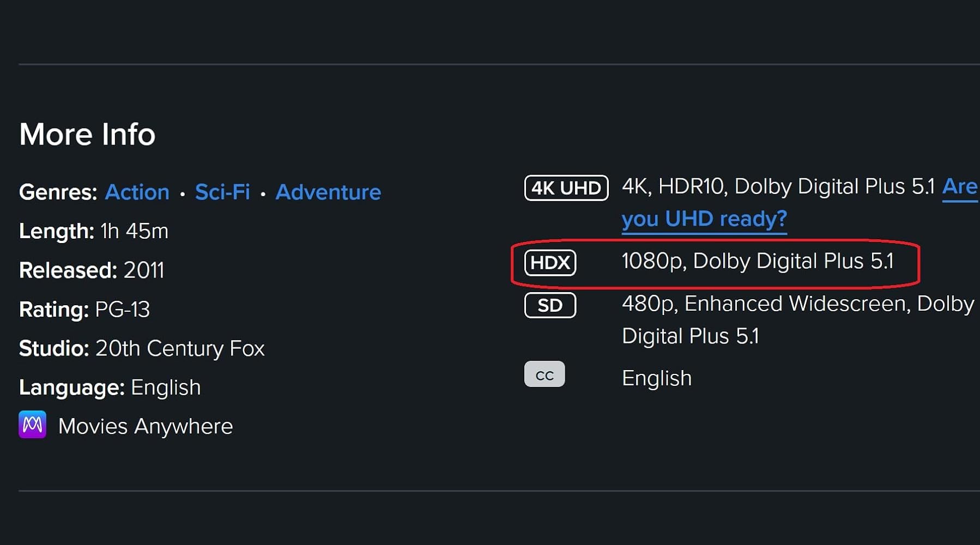The height and width of the screenshot is (545, 980).
Task: Open the Sci-Fi genre link
Action: point(222,192)
